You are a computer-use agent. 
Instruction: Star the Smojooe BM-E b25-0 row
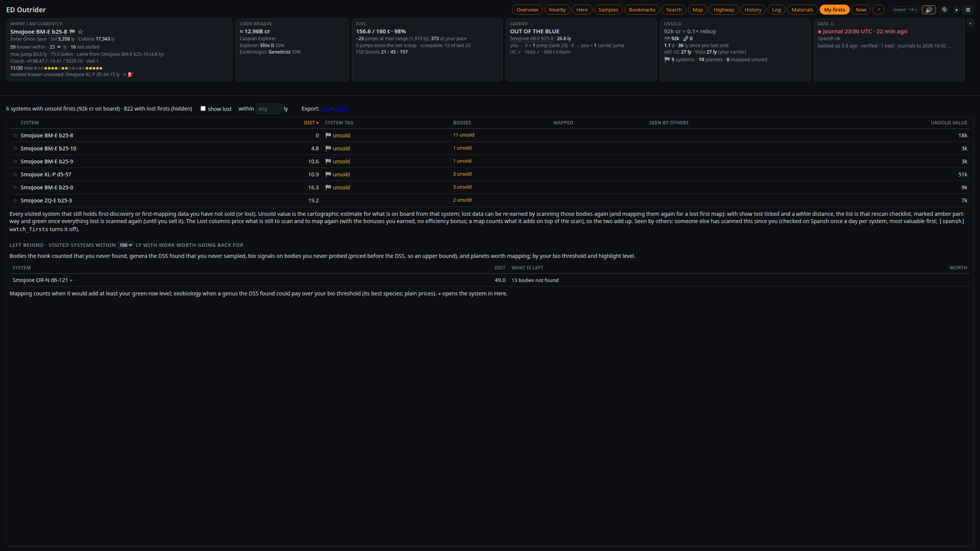[x=15, y=187]
